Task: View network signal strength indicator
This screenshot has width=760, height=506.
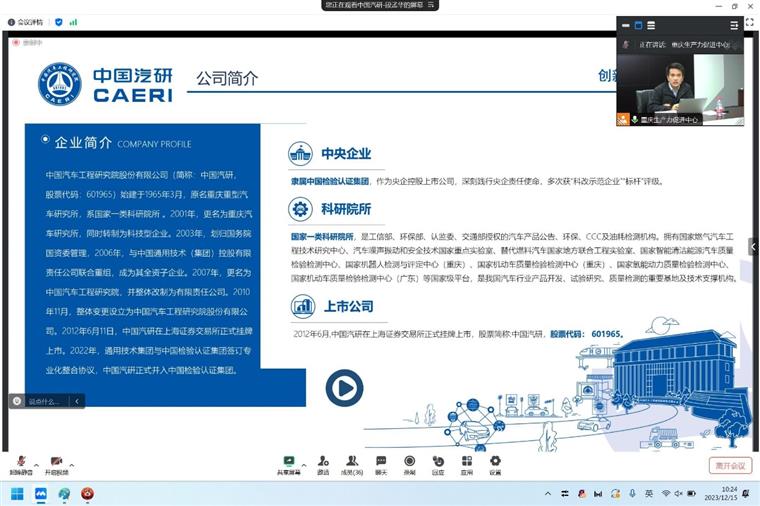Action: (73, 22)
